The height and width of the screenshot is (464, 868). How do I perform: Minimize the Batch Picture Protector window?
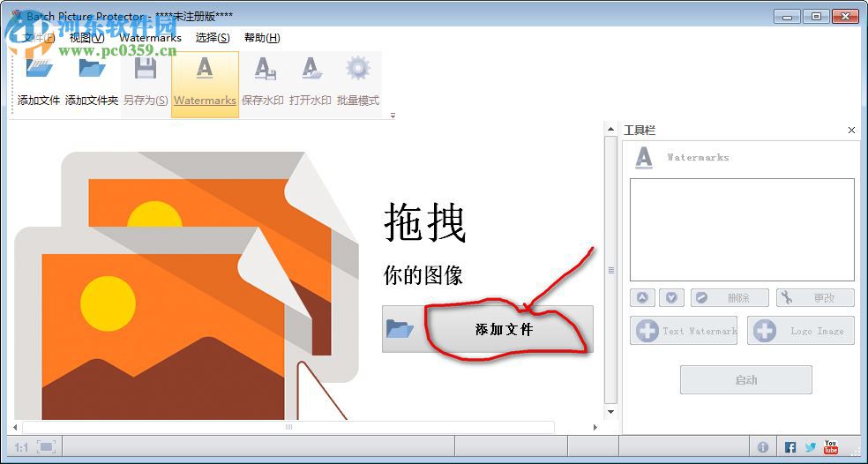click(x=788, y=17)
